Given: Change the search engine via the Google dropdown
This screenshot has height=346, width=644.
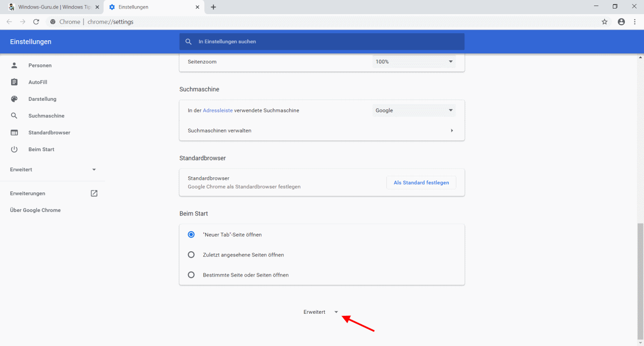Looking at the screenshot, I should [x=414, y=110].
